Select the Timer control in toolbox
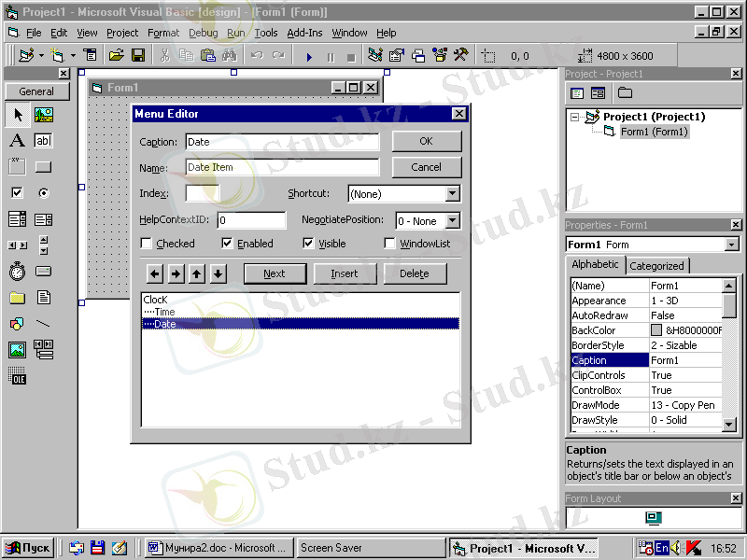747x560 pixels. tap(17, 272)
